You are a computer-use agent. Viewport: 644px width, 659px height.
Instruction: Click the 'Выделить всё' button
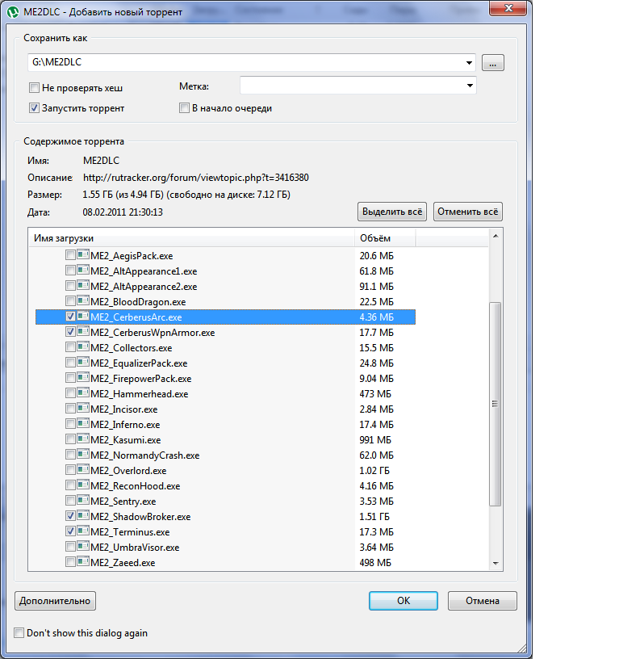(392, 212)
